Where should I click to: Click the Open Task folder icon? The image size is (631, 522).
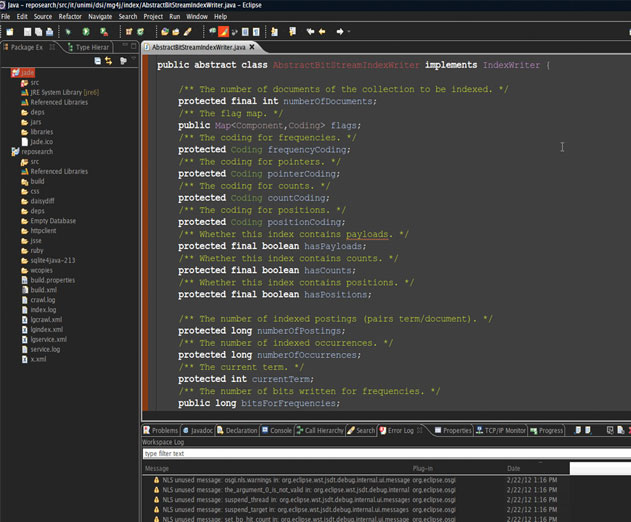point(176,31)
